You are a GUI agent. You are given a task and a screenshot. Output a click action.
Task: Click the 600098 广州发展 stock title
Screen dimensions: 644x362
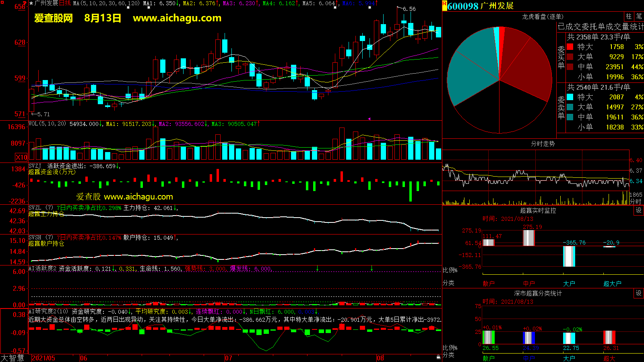pyautogui.click(x=480, y=6)
